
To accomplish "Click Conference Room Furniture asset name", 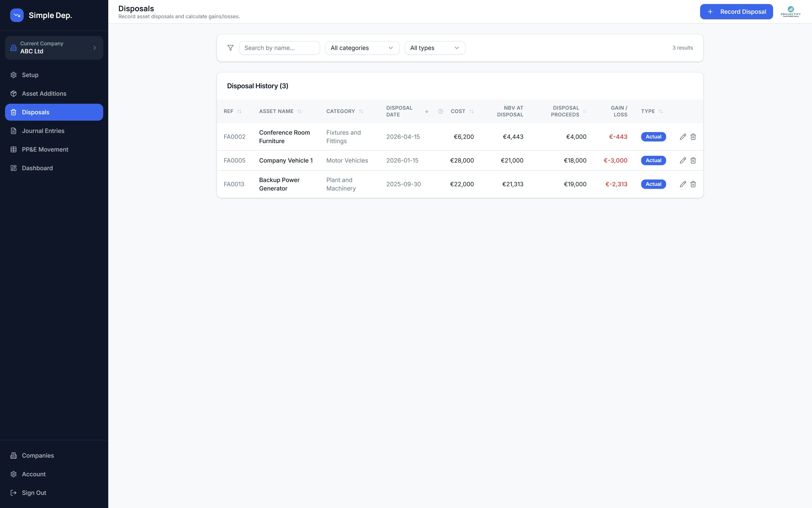I will 284,137.
